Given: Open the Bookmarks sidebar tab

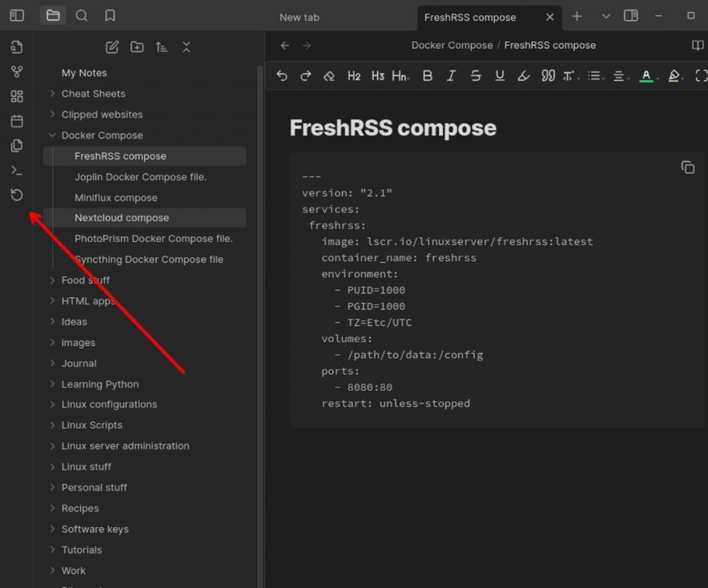Looking at the screenshot, I should click(x=110, y=16).
